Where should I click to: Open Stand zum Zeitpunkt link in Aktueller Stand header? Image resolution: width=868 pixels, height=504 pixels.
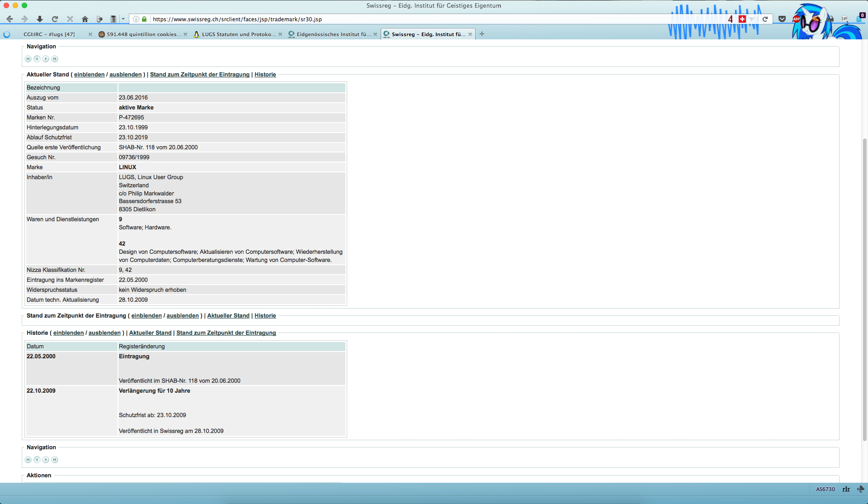click(199, 75)
